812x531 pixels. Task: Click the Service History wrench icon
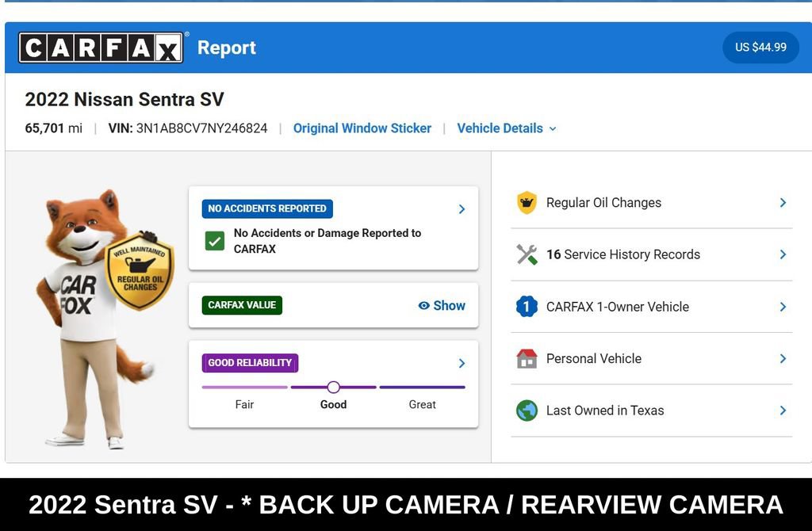click(527, 254)
